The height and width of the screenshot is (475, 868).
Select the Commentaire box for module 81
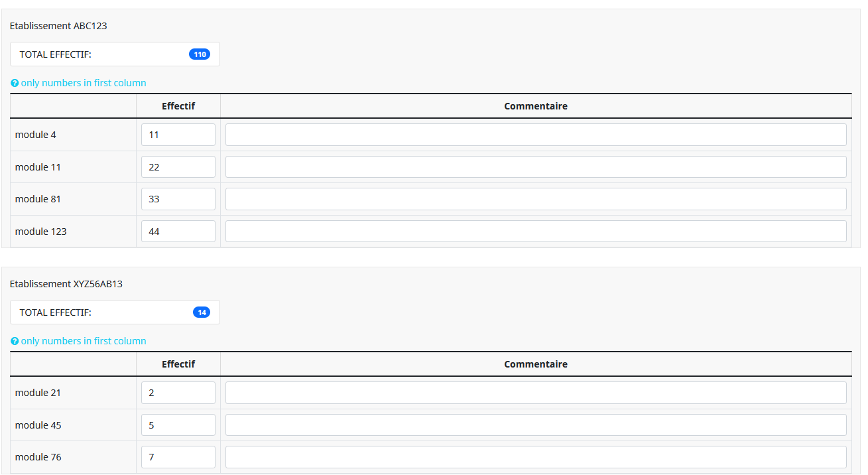(536, 199)
